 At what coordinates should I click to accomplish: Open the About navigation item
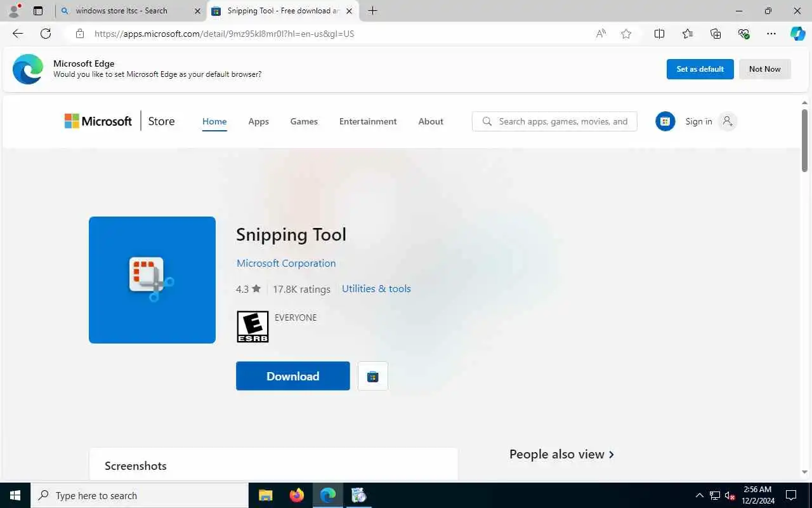click(431, 121)
